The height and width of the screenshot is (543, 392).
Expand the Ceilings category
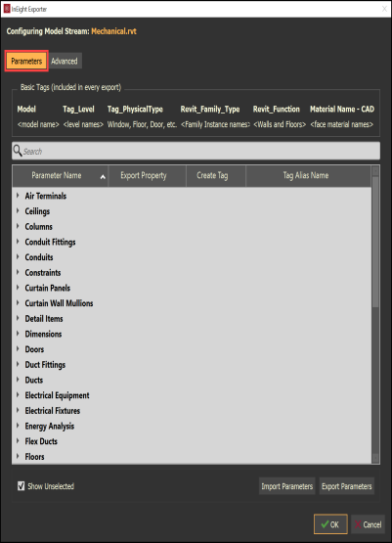click(18, 210)
